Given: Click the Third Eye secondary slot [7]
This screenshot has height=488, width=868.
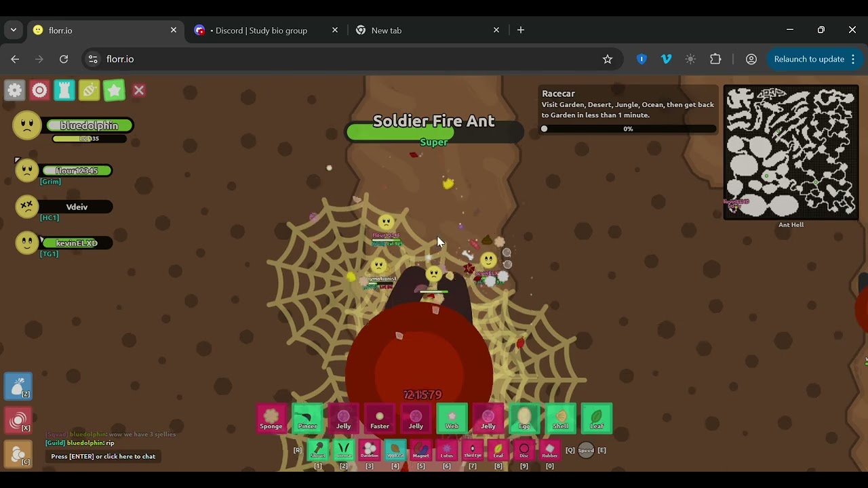Looking at the screenshot, I should click(472, 450).
